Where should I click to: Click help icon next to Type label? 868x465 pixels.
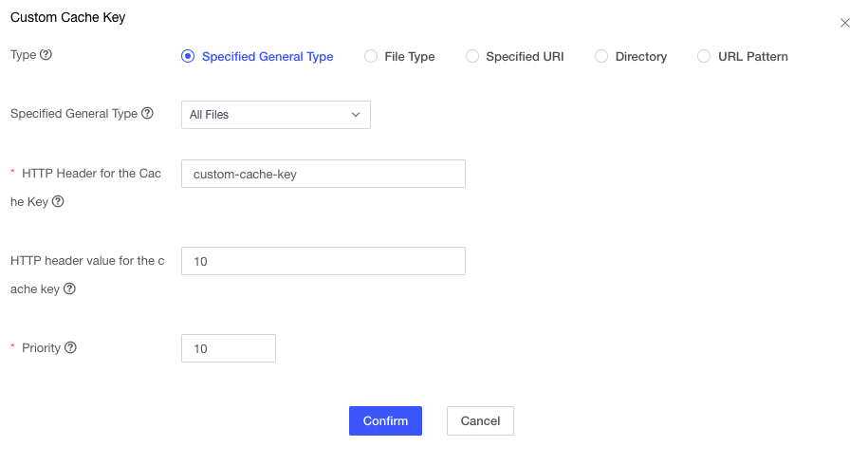point(46,55)
